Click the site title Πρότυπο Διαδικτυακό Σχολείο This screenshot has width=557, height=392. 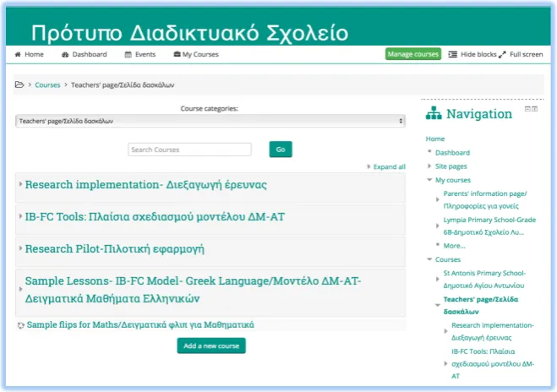pyautogui.click(x=189, y=33)
